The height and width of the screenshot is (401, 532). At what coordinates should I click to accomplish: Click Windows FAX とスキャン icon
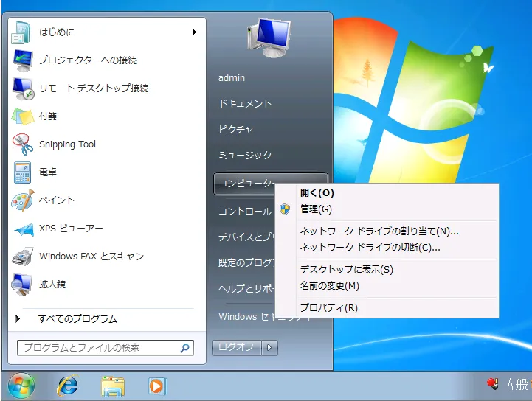[22, 257]
